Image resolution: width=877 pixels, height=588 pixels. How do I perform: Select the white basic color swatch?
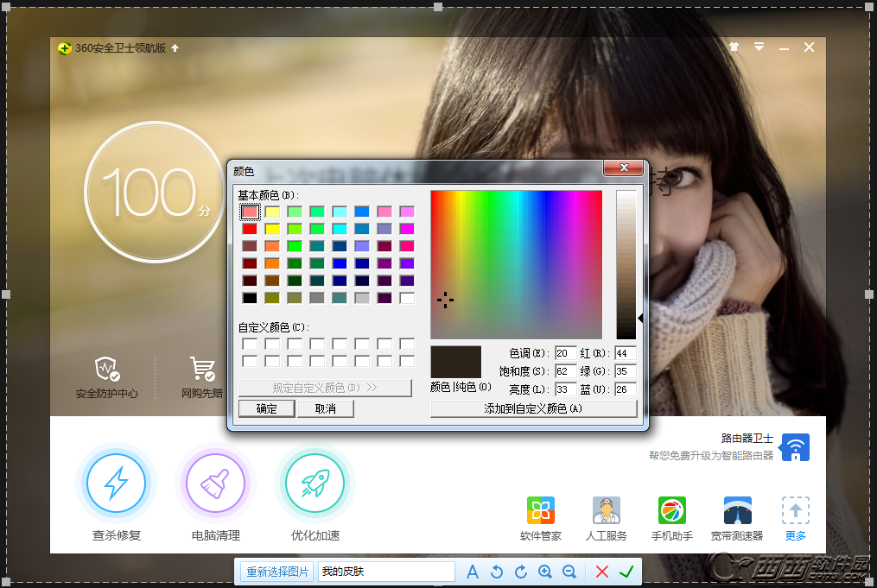click(x=407, y=298)
